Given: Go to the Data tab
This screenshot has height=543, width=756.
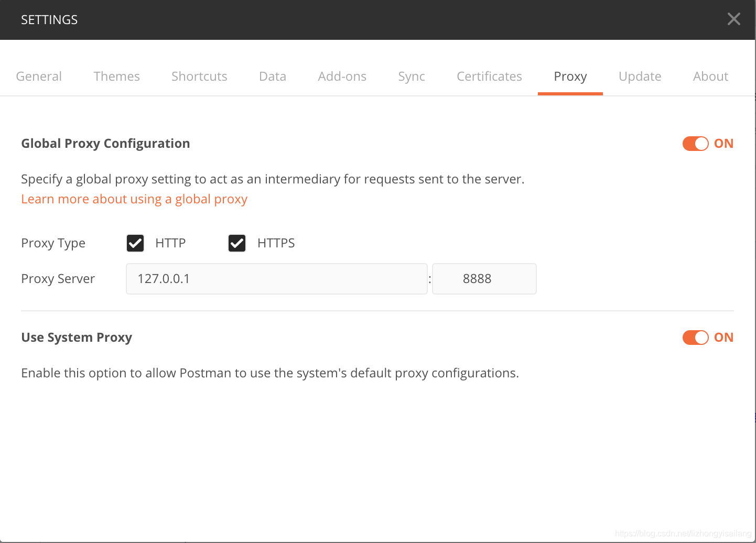Looking at the screenshot, I should coord(273,77).
